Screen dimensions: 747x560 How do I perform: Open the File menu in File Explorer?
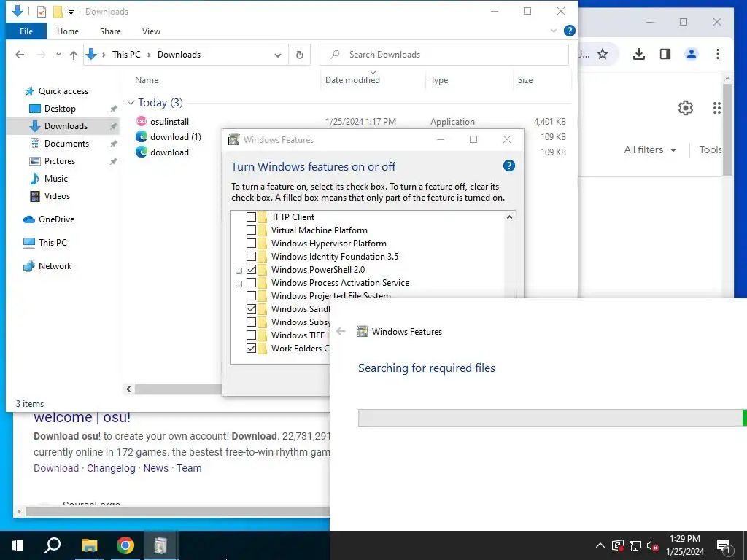26,31
